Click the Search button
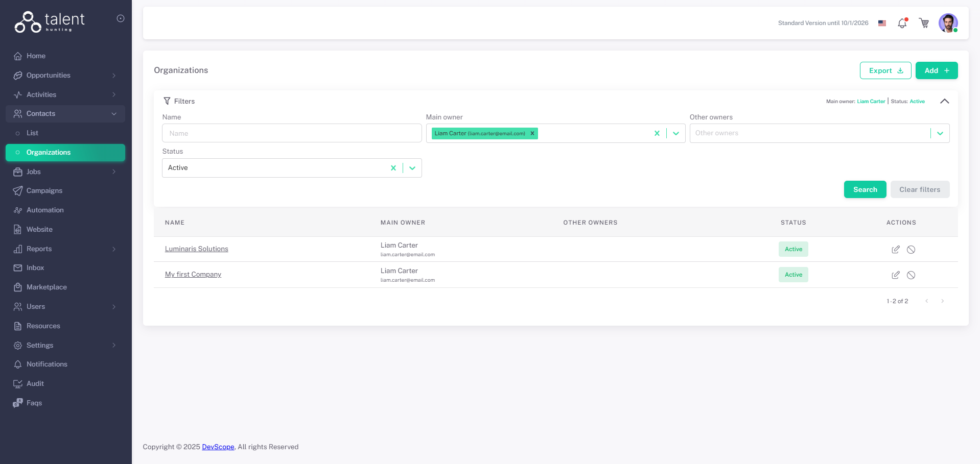The width and height of the screenshot is (980, 464). (x=865, y=189)
